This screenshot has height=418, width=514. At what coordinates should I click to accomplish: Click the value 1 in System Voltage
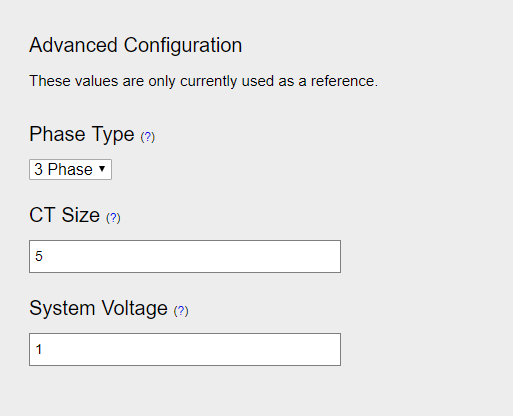tap(39, 349)
